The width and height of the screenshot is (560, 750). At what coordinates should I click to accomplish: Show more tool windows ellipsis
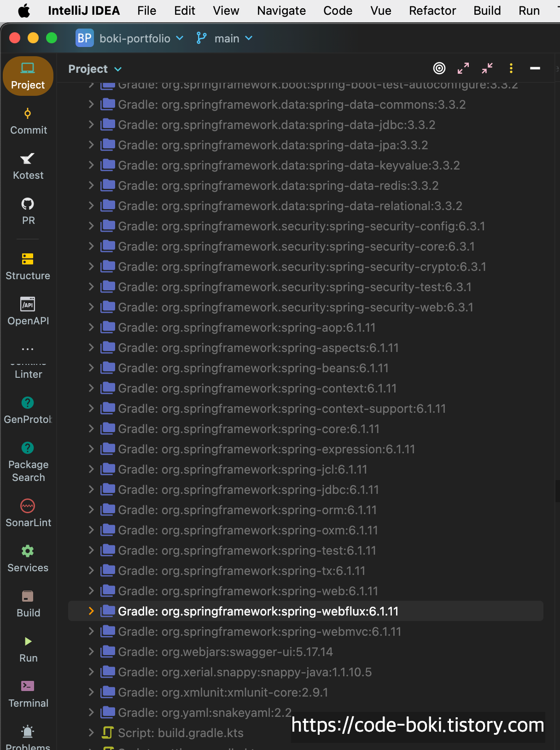pos(28,349)
